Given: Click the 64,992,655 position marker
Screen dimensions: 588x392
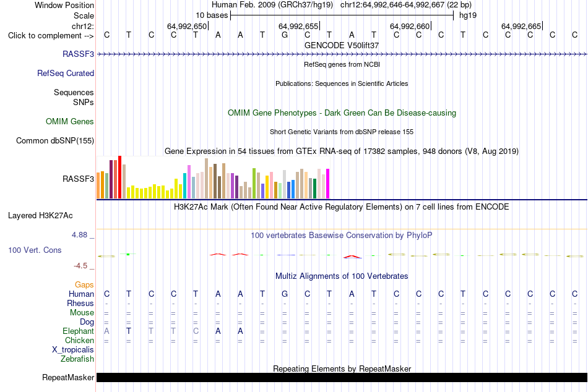Looking at the screenshot, I should click(299, 26).
